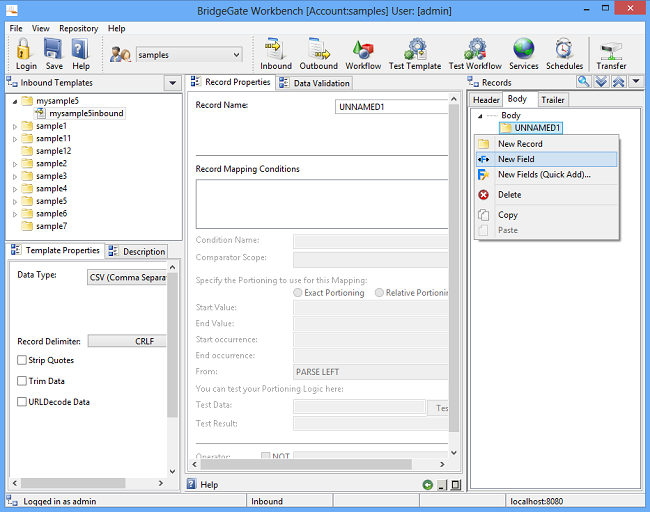Expand the sample2 folder
Viewport: 650px width, 512px height.
[x=15, y=164]
